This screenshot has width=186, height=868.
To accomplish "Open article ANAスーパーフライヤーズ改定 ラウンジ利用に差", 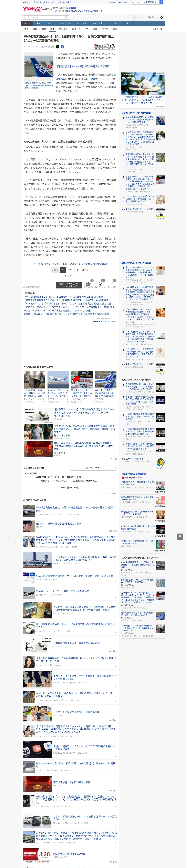I will click(62, 591).
